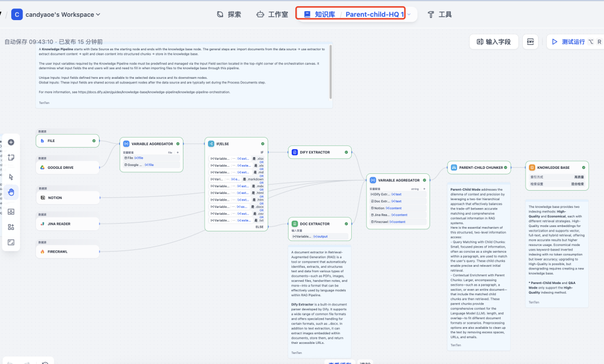604x364 pixels.
Task: Open the candyaoe's Workspace dropdown
Action: click(x=63, y=14)
